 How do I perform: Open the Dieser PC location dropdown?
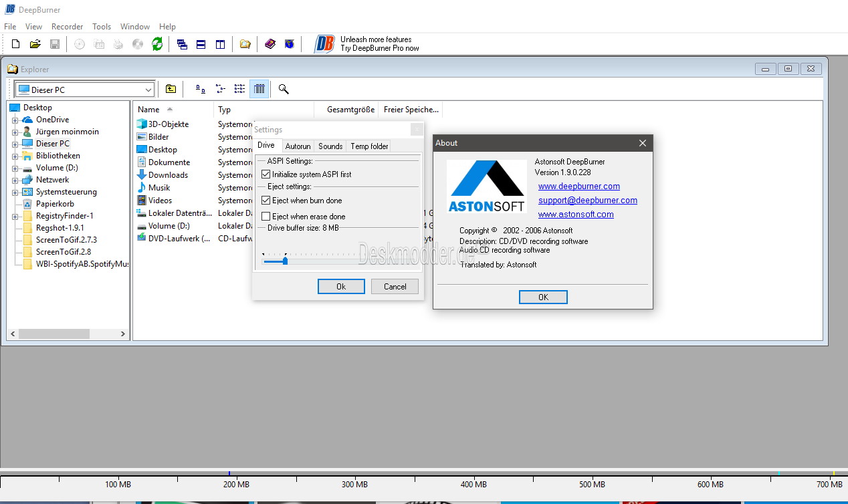pos(148,90)
